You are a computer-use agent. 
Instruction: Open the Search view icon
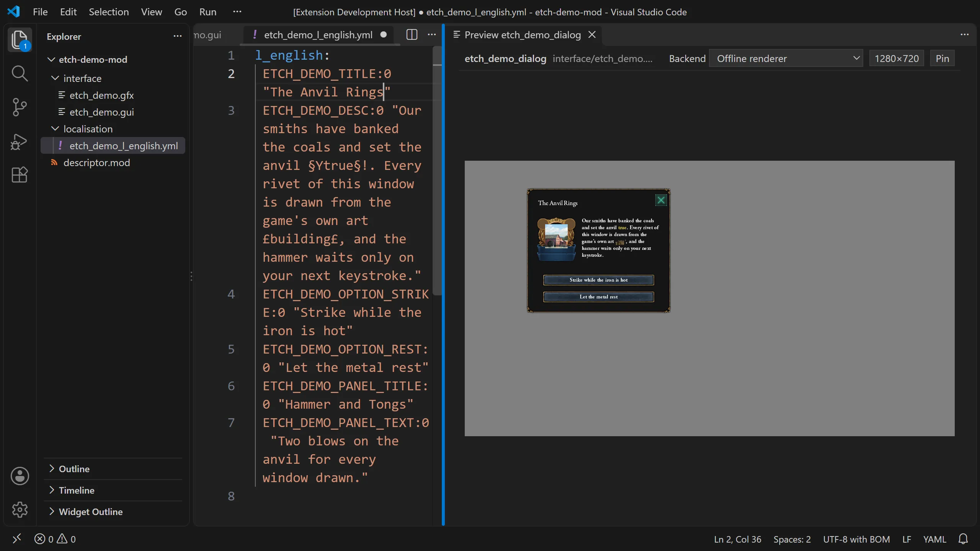[x=20, y=73]
